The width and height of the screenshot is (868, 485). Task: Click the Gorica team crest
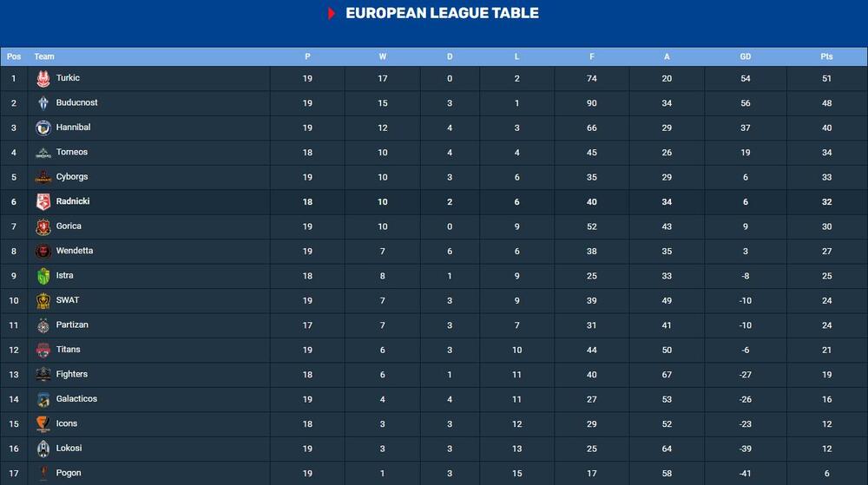43,227
